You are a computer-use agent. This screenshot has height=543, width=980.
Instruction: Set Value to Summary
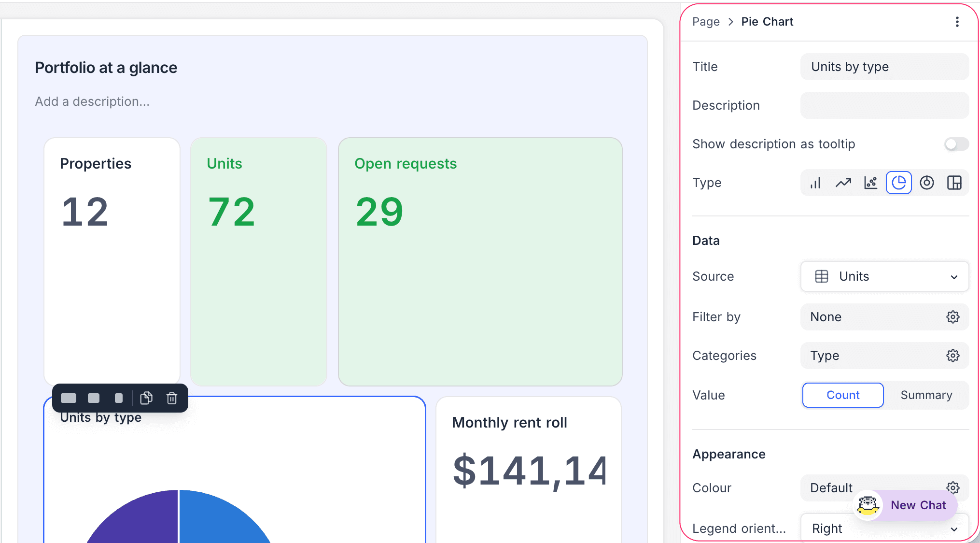point(926,395)
